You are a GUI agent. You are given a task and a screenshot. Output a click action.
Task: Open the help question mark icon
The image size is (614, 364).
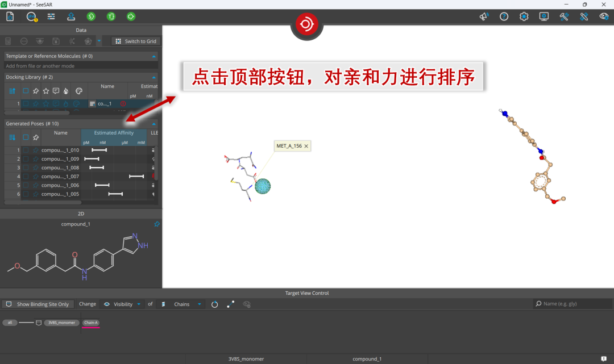[504, 16]
